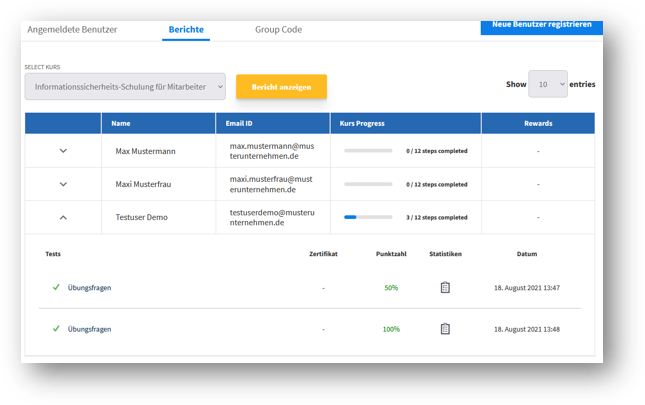Viewport: 645px width, 405px height.
Task: Click the 100% Punktzahl value
Action: 391,329
